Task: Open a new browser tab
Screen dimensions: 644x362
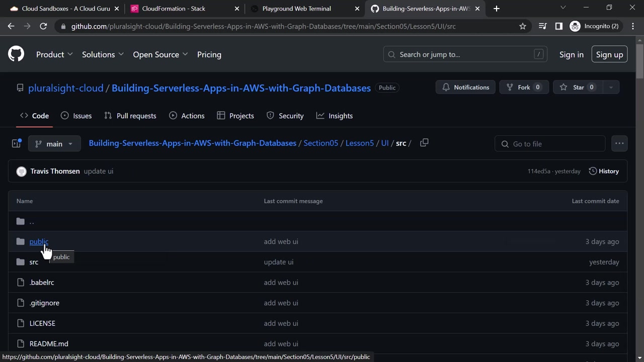Action: coord(496,9)
